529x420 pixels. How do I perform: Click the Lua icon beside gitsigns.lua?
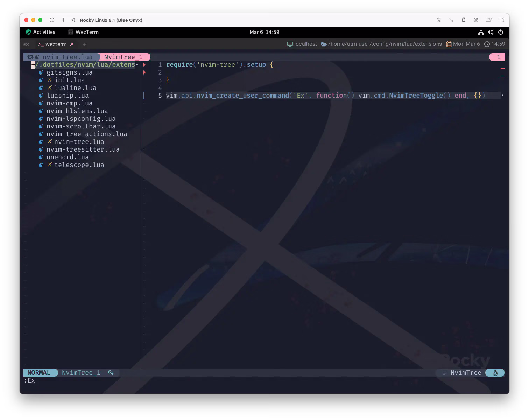[x=41, y=72]
